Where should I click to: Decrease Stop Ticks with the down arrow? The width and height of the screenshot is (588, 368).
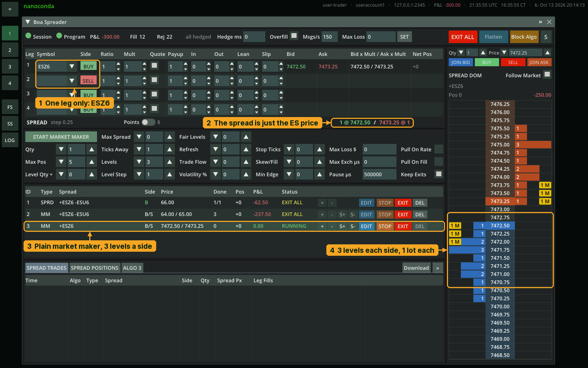(x=289, y=149)
